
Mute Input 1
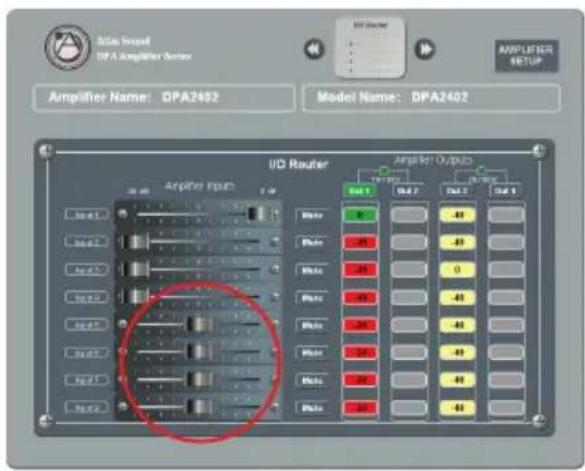pyautogui.click(x=312, y=215)
